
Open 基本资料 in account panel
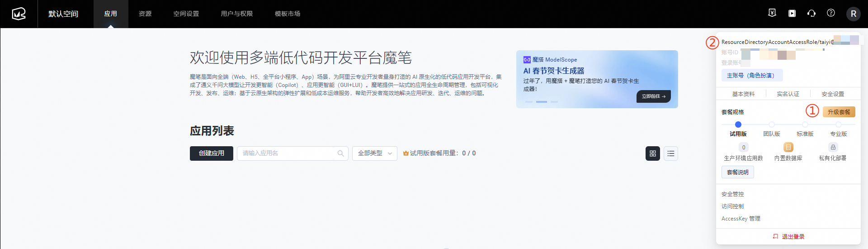pos(744,94)
